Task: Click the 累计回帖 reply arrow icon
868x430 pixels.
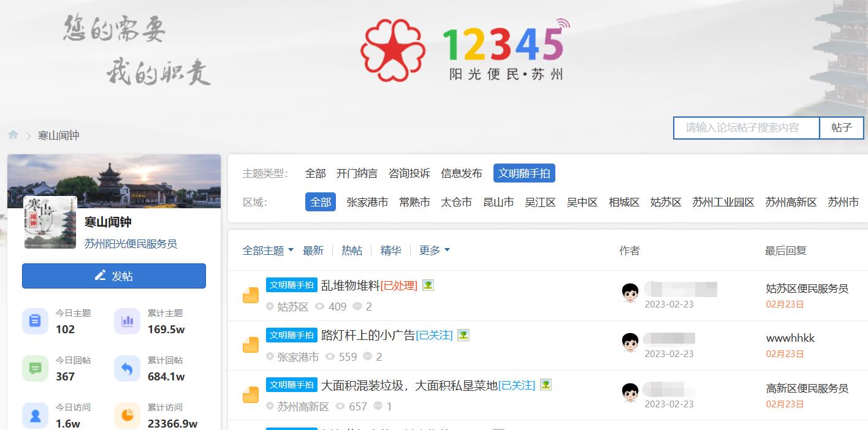Action: (x=127, y=368)
